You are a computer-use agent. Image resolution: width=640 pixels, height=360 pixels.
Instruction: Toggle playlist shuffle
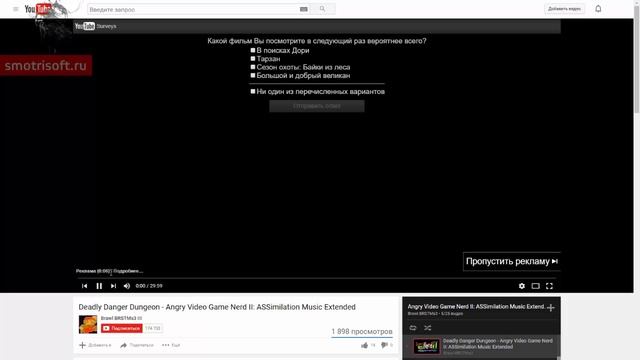(427, 328)
